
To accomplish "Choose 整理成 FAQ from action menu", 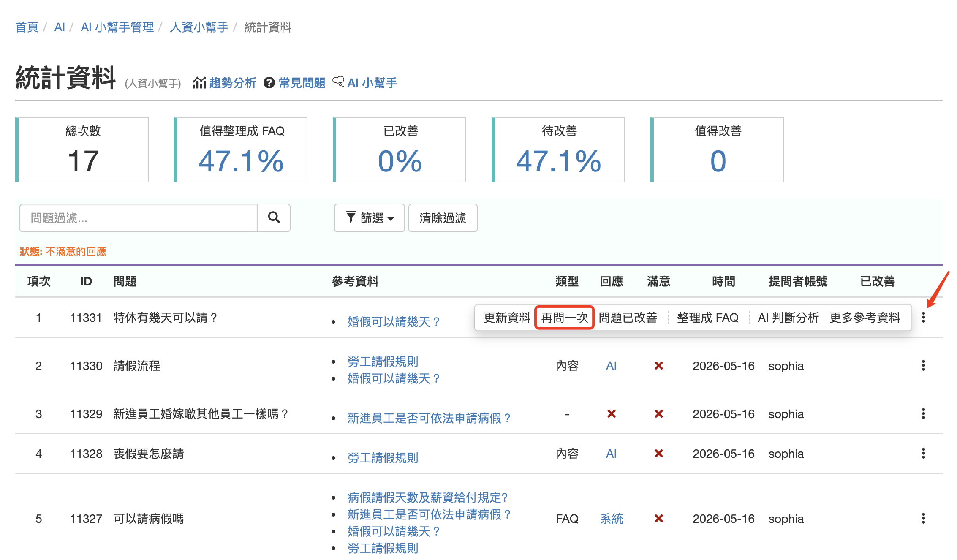I will [707, 318].
